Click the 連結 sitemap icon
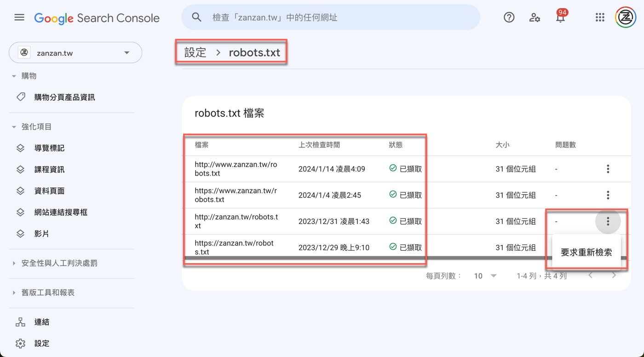Screen dimensions: 644x357 click(20, 322)
